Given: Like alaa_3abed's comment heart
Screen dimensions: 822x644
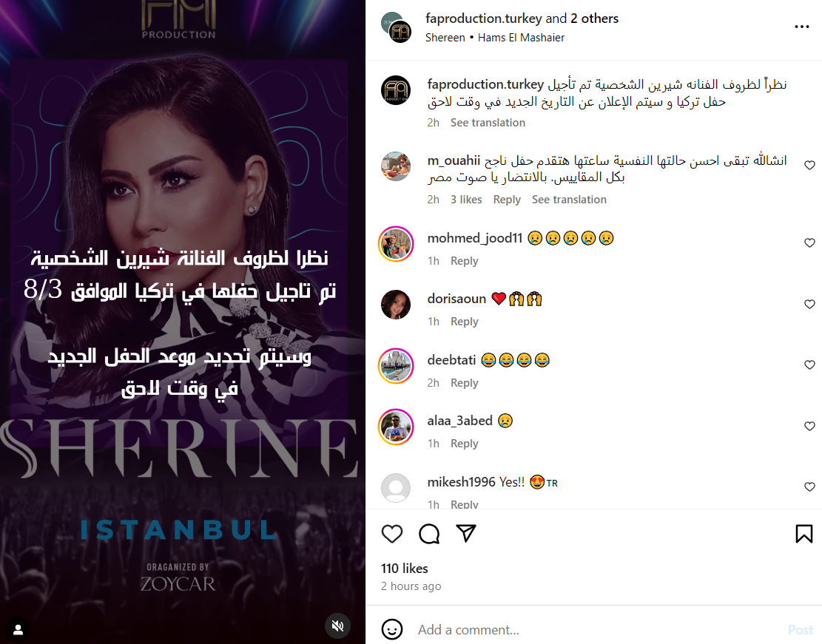Looking at the screenshot, I should click(809, 426).
